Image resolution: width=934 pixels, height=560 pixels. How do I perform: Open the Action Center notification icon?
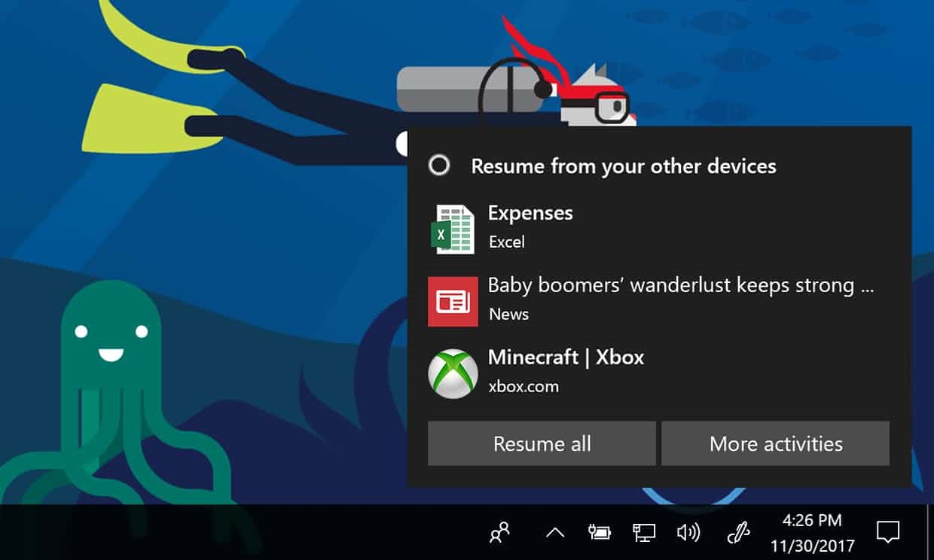tap(888, 533)
